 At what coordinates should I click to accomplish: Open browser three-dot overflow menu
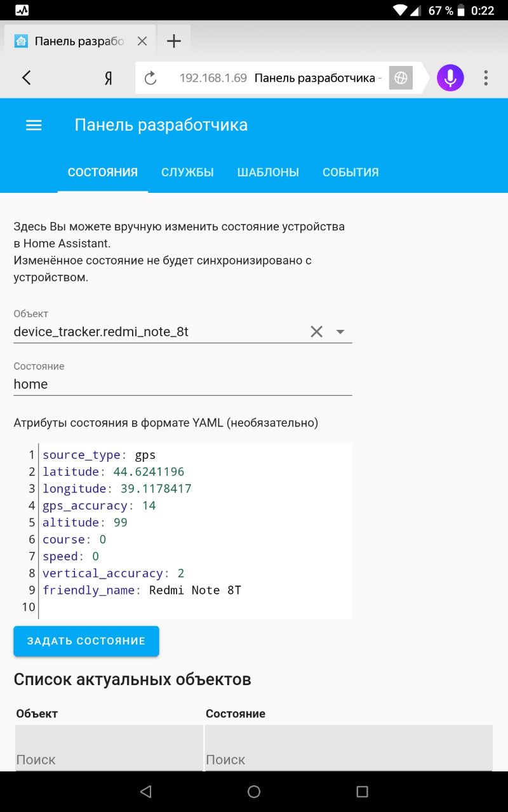486,78
